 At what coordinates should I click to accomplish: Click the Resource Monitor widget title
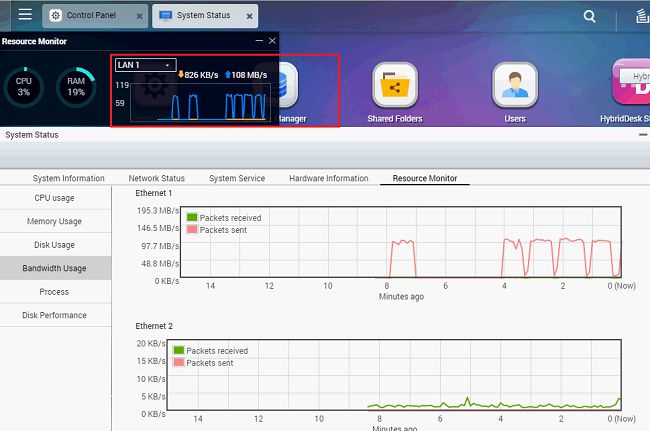point(34,41)
